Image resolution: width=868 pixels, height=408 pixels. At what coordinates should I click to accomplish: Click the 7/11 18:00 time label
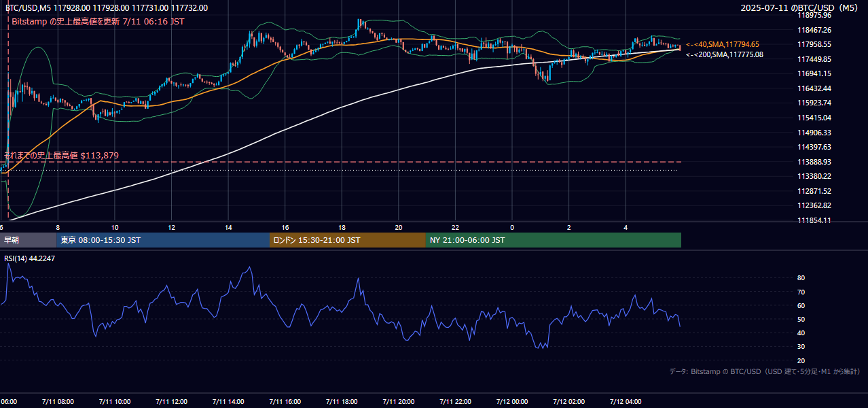(x=342, y=402)
